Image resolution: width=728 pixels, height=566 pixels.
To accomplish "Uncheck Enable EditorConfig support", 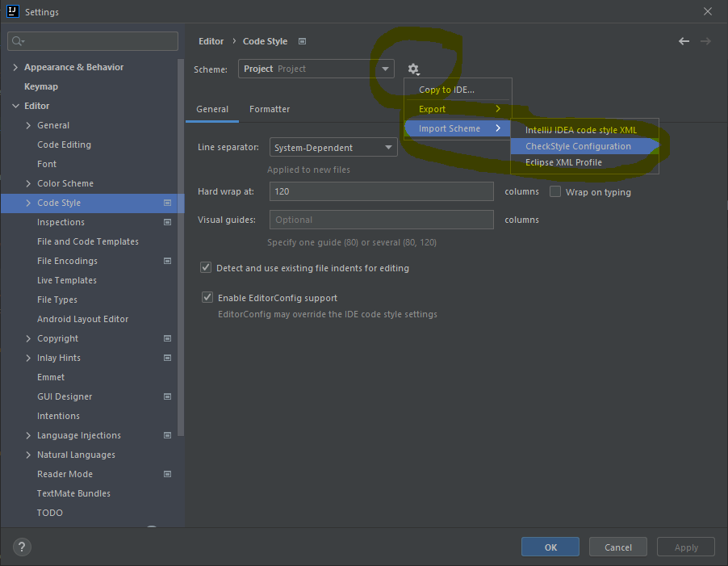I will pyautogui.click(x=207, y=297).
